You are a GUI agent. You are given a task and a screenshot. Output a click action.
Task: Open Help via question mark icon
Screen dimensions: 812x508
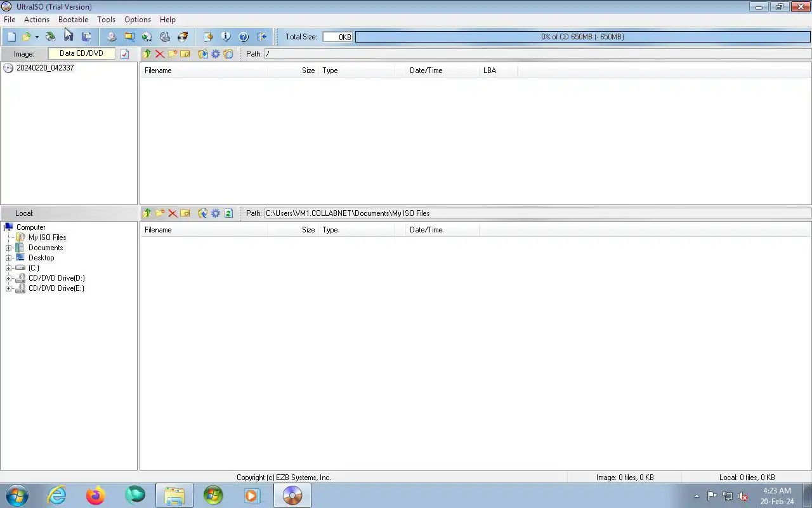pyautogui.click(x=244, y=37)
